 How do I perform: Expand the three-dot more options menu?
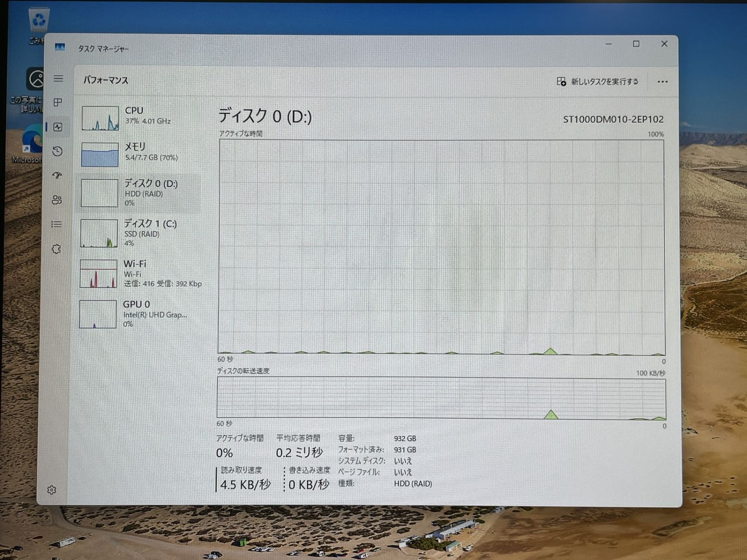pos(662,82)
